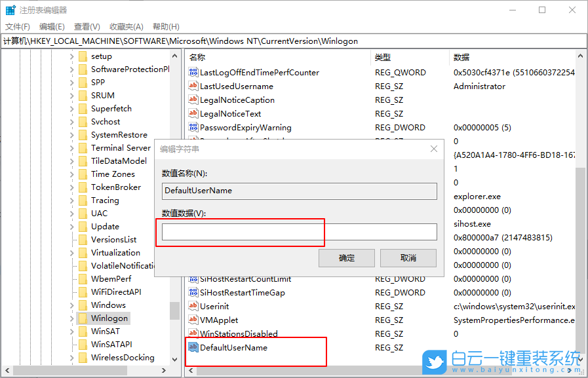
Task: Select the Winlogon folder icon in tree
Action: 85,318
